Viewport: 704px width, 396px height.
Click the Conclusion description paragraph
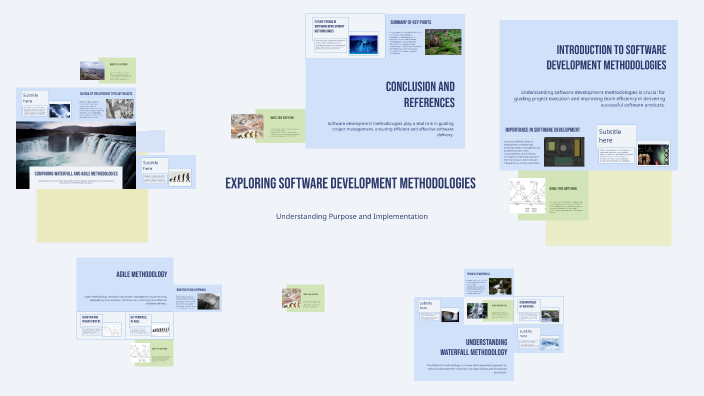[391, 129]
